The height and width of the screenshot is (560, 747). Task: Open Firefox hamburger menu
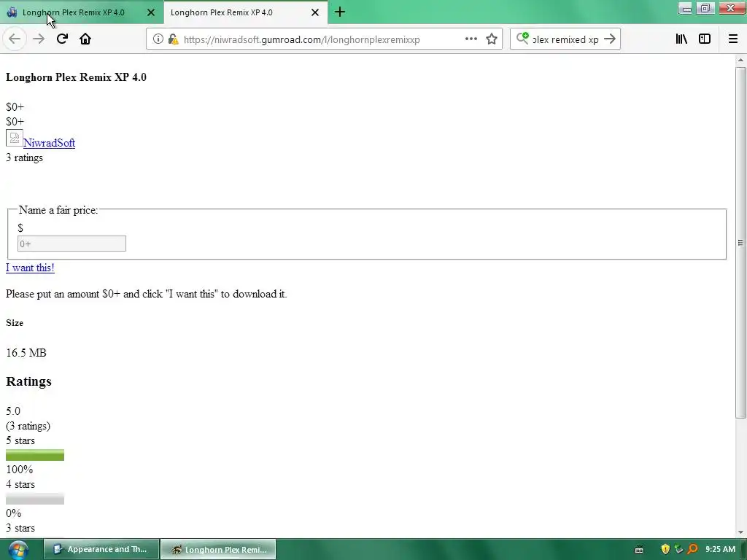(x=733, y=39)
